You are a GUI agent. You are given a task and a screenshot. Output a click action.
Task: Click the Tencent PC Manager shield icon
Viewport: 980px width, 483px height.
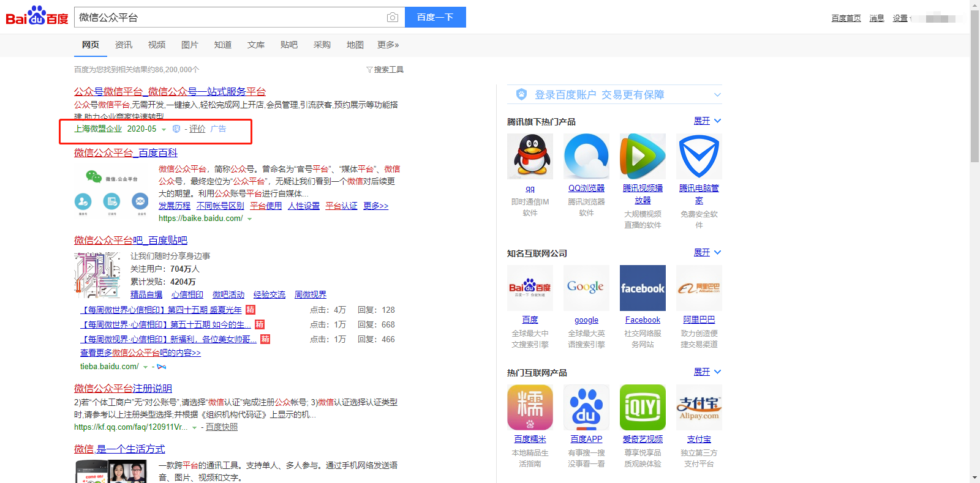pos(699,156)
